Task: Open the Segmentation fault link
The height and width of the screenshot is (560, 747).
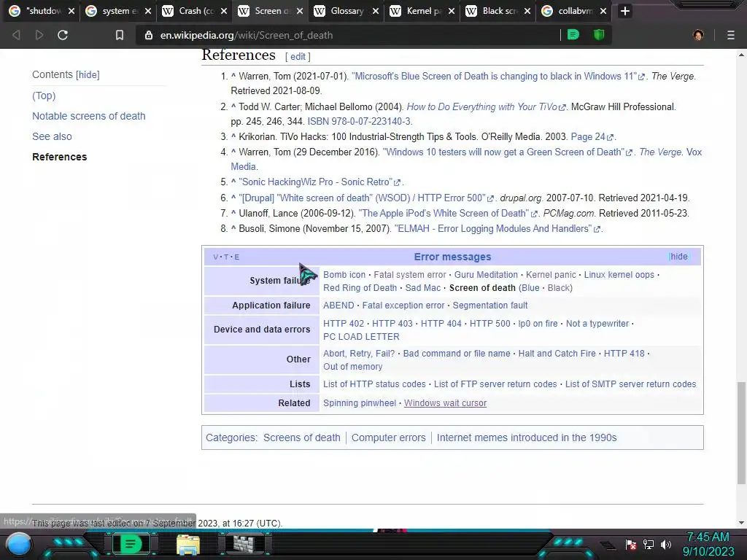Action: (x=489, y=306)
